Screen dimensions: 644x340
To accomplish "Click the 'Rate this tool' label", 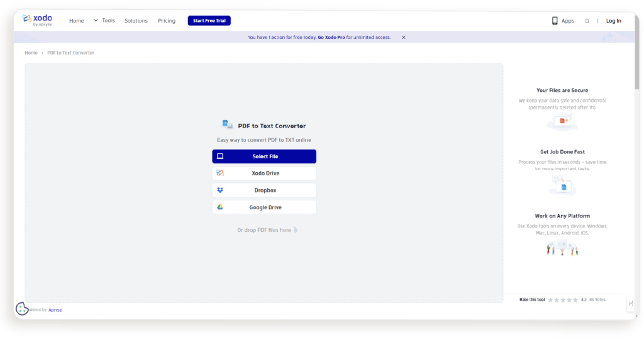I will click(532, 300).
